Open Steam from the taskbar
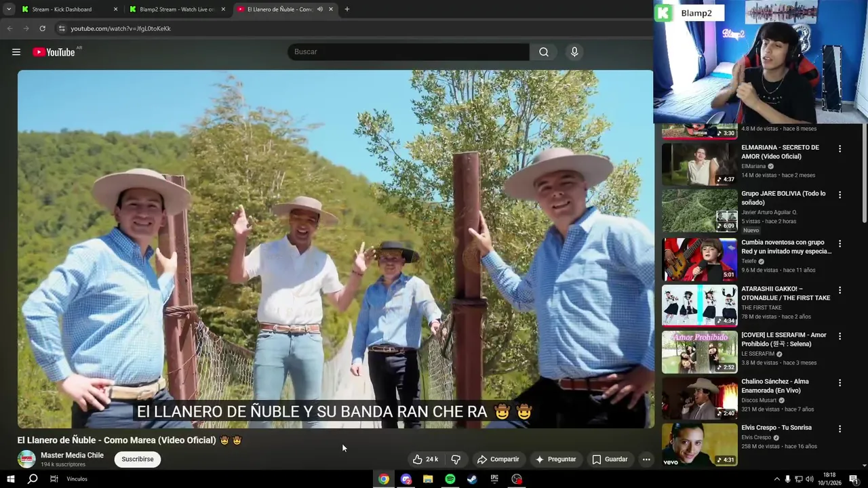This screenshot has width=868, height=488. coord(472,479)
